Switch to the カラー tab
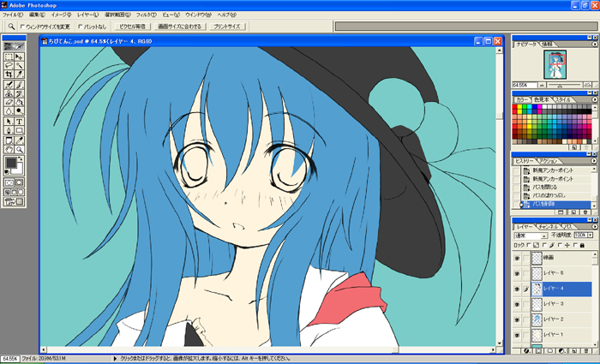Screen dimensions: 600x364 tap(522, 99)
